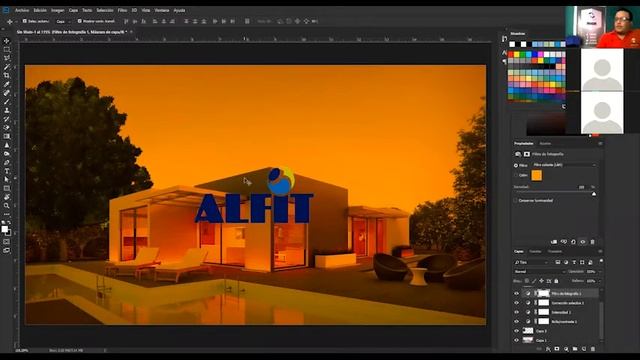Select the Capa 3 layer thumbnail

pos(528,331)
